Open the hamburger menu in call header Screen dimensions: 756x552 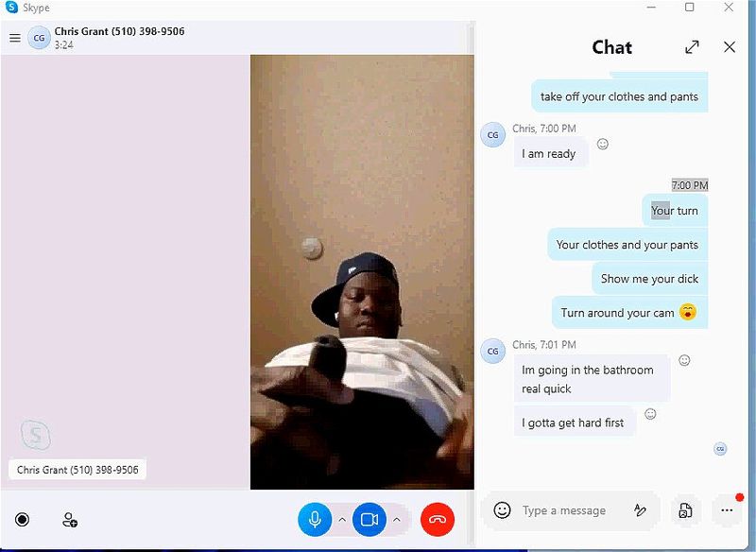coord(15,38)
